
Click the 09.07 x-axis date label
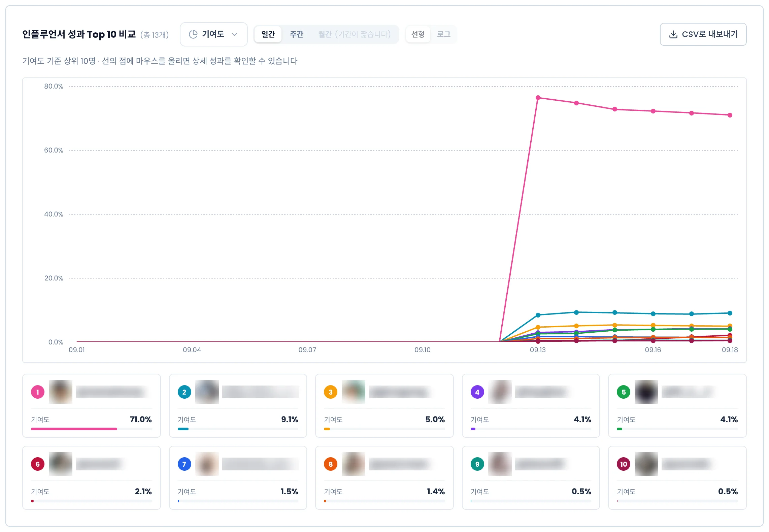[307, 350]
